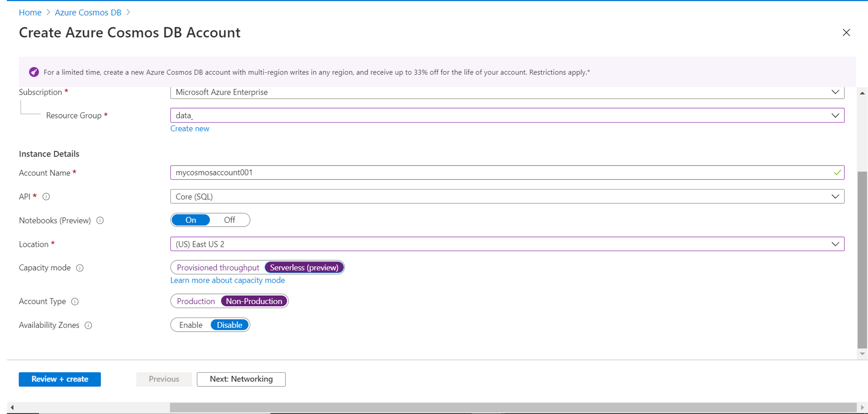Click the info icon next to API
The height and width of the screenshot is (414, 868).
pos(46,197)
